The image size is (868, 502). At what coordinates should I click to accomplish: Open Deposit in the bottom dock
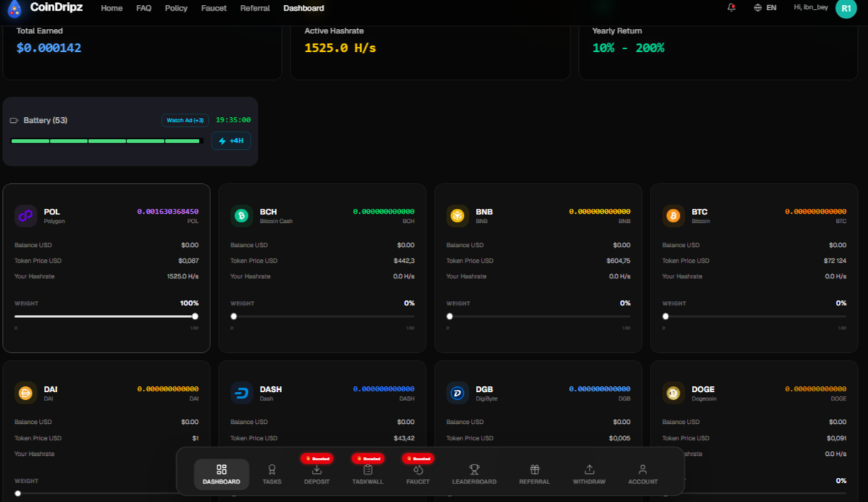[317, 474]
